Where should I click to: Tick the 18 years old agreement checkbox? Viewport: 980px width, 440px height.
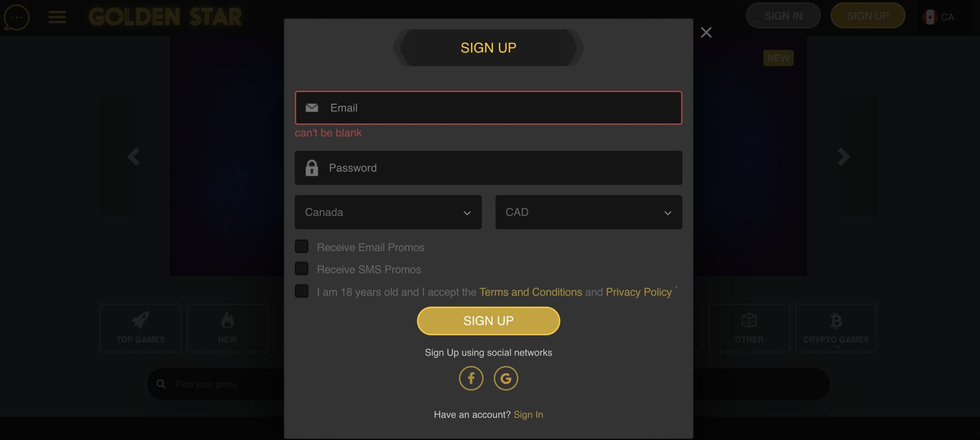coord(302,291)
